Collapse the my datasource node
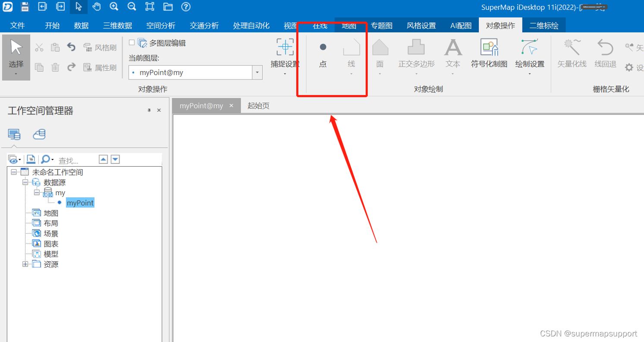644x342 pixels. (x=37, y=193)
